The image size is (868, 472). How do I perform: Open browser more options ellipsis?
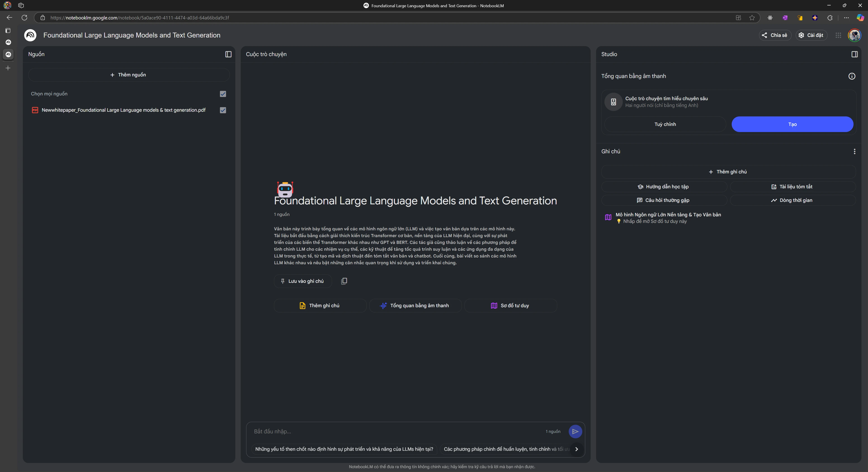(x=846, y=17)
